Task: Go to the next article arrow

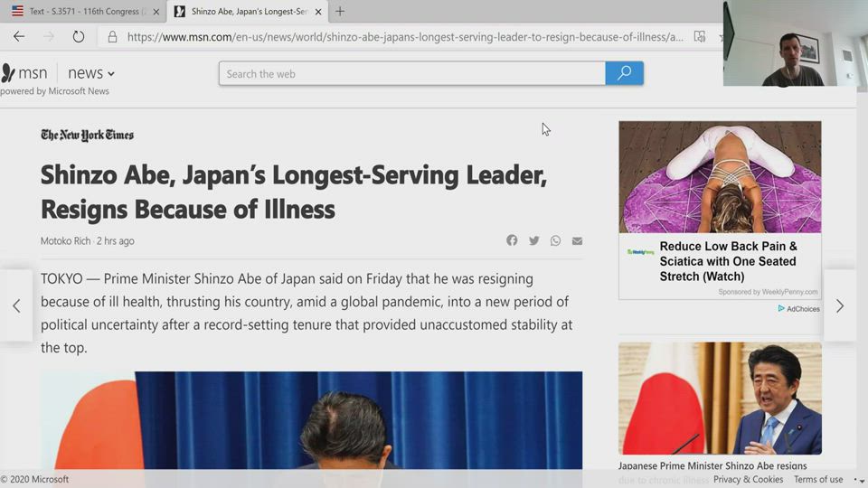Action: coord(839,305)
